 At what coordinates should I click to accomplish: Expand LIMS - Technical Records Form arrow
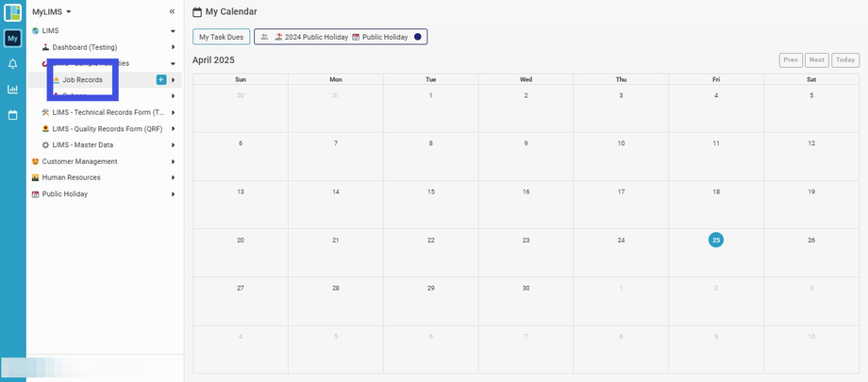[173, 113]
